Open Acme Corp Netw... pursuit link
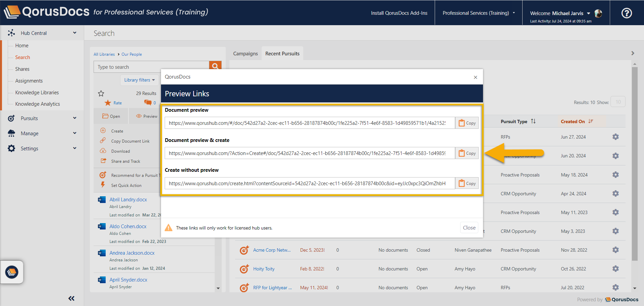This screenshot has width=644, height=306. click(272, 250)
